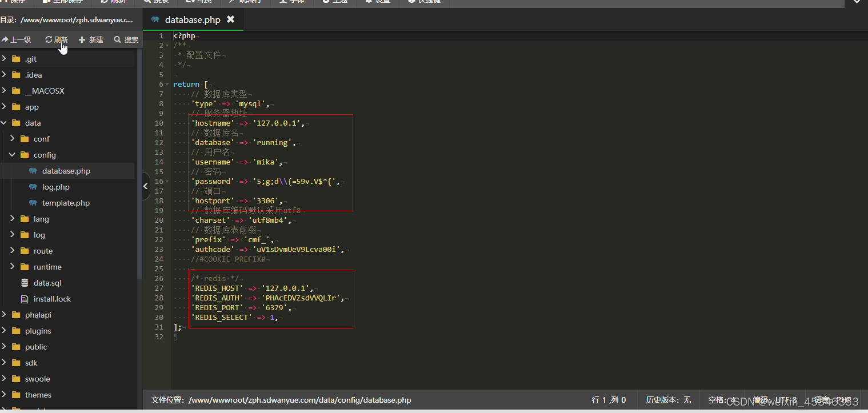This screenshot has width=868, height=413.
Task: Click the 'password' key on line 16
Action: pos(213,181)
